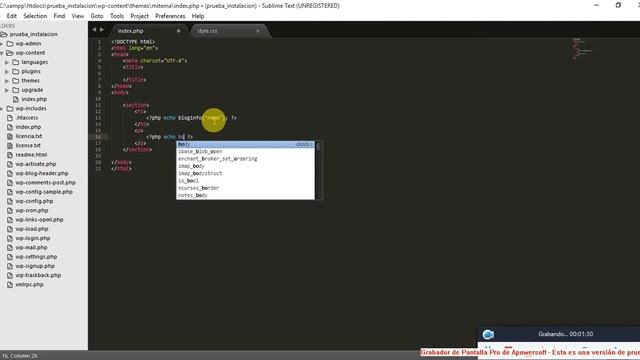
Task: Open wp-load.php in the sidebar
Action: tap(32, 229)
